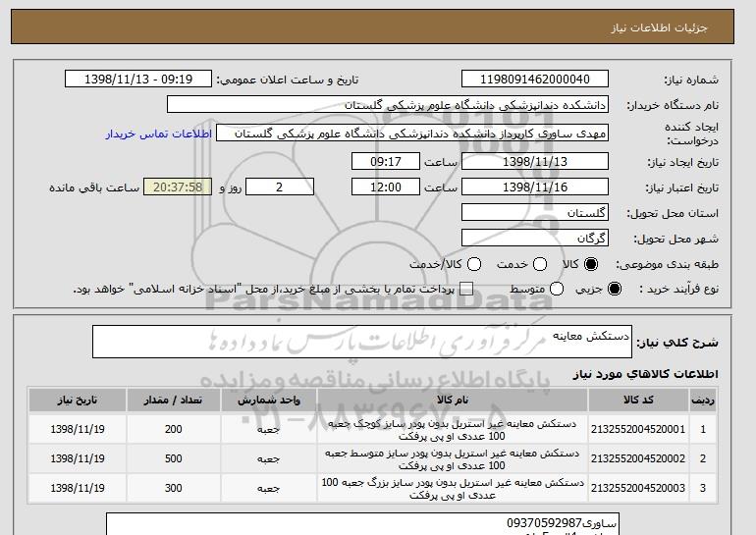Viewport: 756px width, 535px height.
Task: Click item code 213255200452​0002
Action: (638, 458)
